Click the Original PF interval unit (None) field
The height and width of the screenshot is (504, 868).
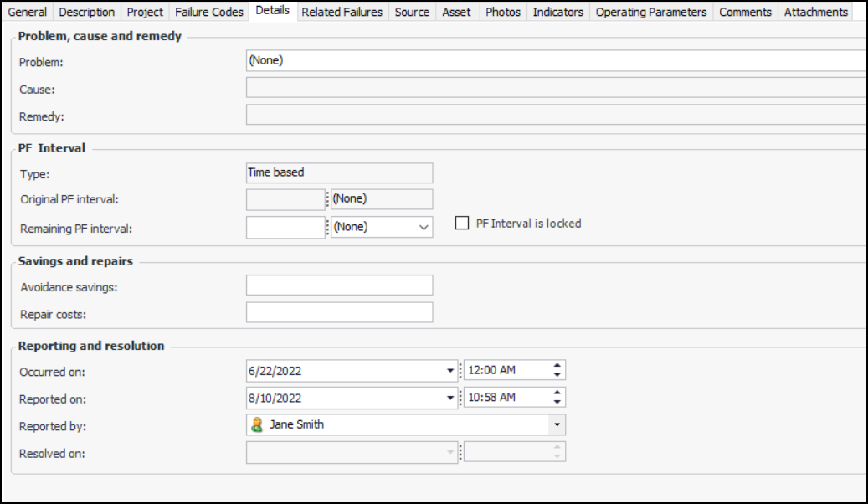click(382, 199)
